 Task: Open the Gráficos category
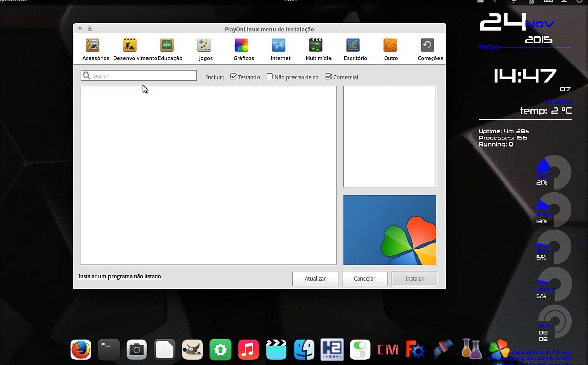coord(243,50)
